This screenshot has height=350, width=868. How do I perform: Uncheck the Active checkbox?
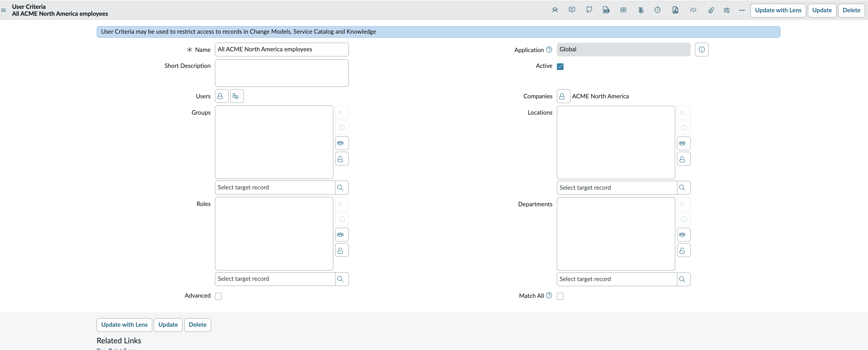pyautogui.click(x=560, y=67)
